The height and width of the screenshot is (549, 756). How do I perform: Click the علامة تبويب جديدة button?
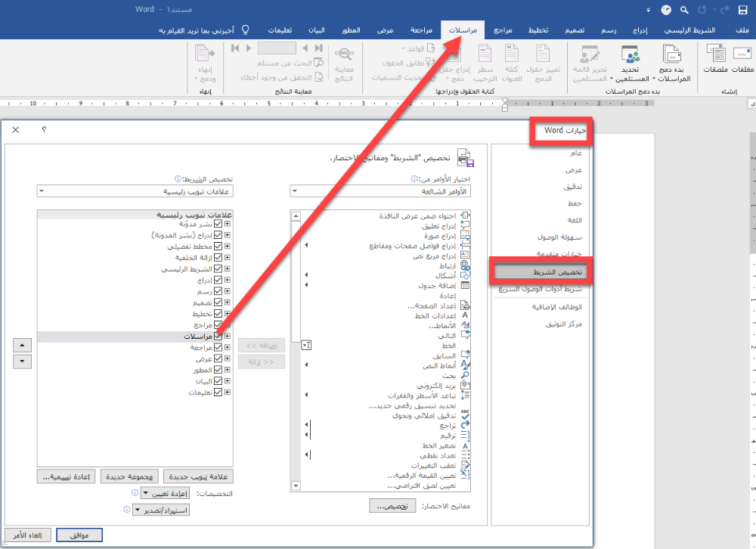coord(198,476)
